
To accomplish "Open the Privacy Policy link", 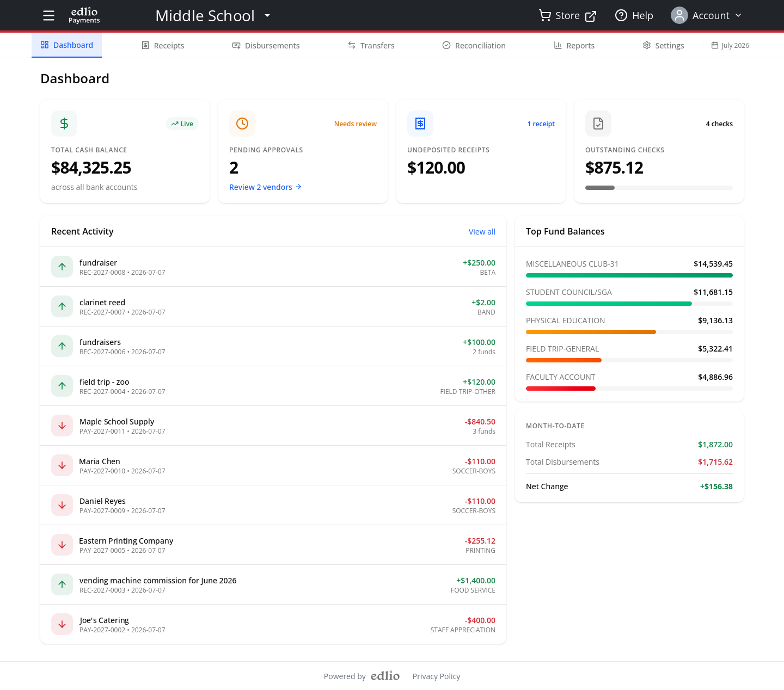I will tap(436, 676).
